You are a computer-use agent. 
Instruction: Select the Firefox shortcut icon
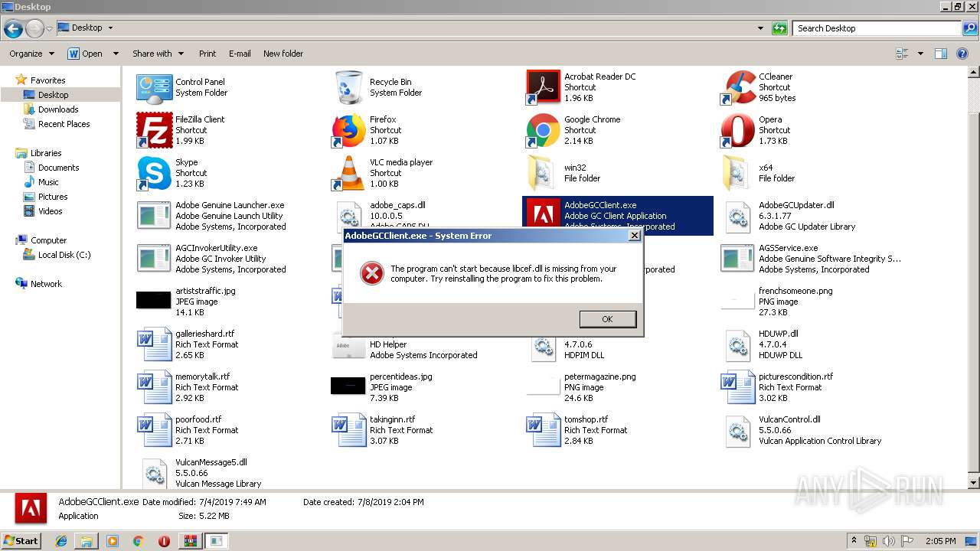[349, 131]
